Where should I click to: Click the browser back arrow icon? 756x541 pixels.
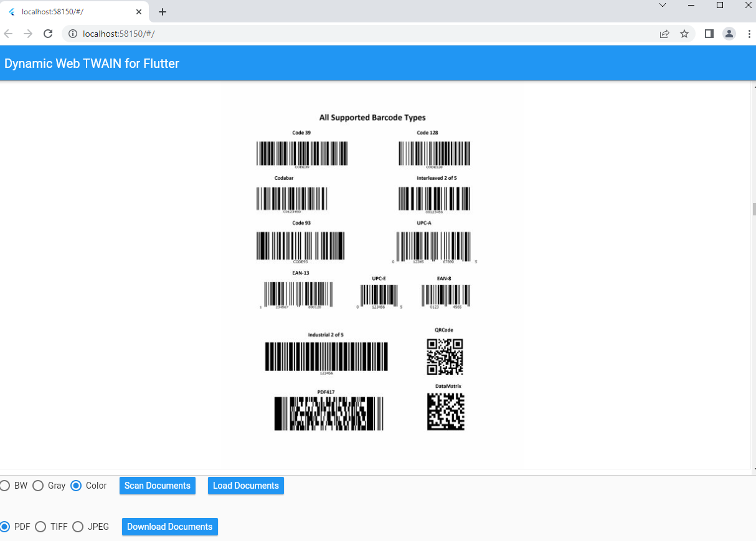click(x=9, y=34)
